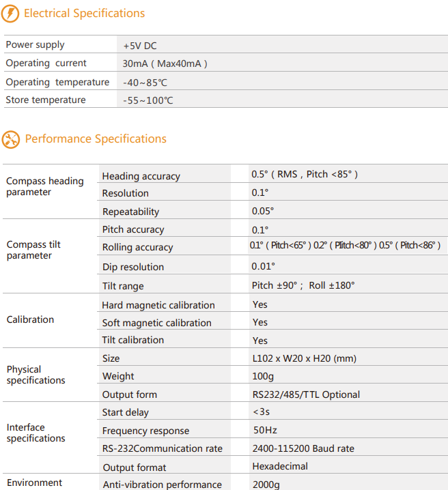
Task: Click the 'Calibration' group cell
Action: (x=30, y=319)
